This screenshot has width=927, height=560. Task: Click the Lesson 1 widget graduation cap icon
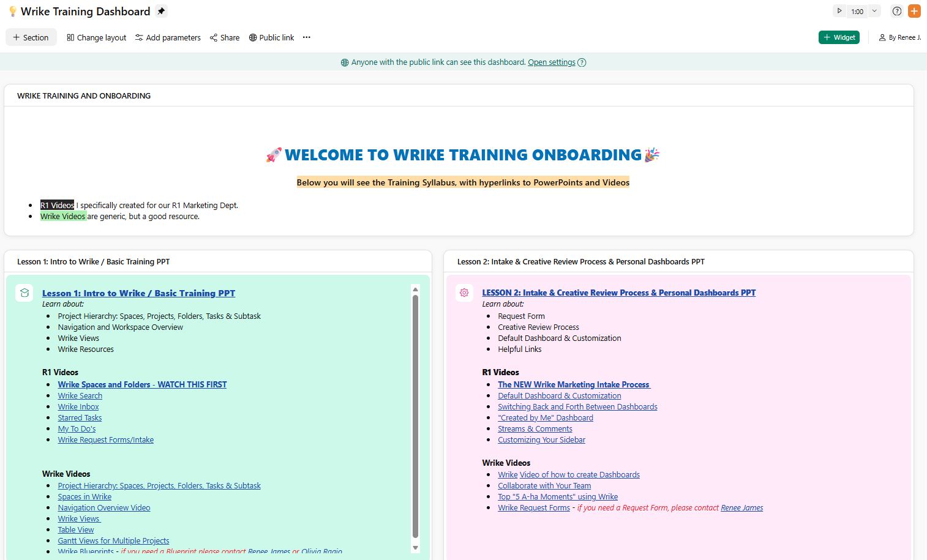(x=24, y=293)
